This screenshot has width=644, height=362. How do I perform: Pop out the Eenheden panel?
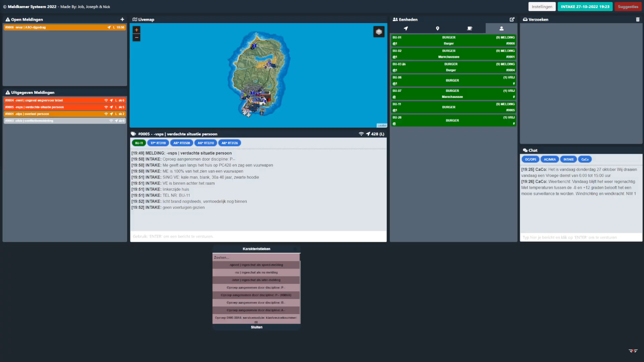point(512,19)
